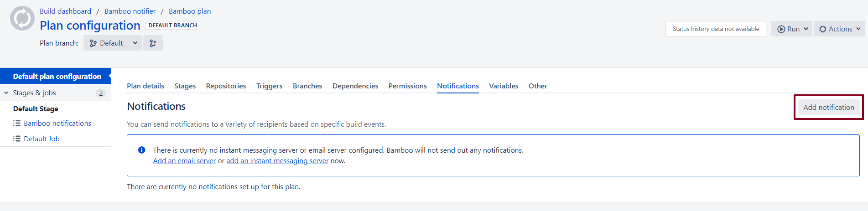Click the info icon in the message box
Viewport: 868px width, 211px height.
[142, 150]
